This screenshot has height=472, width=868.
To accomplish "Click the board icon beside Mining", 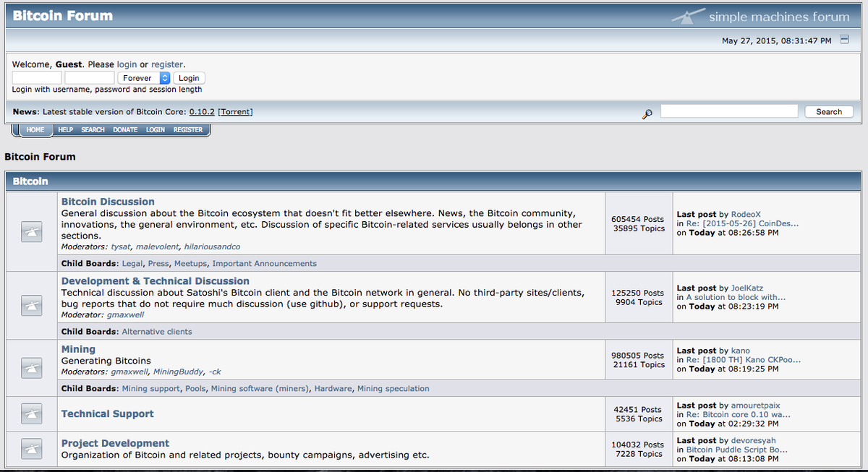I will (x=31, y=367).
